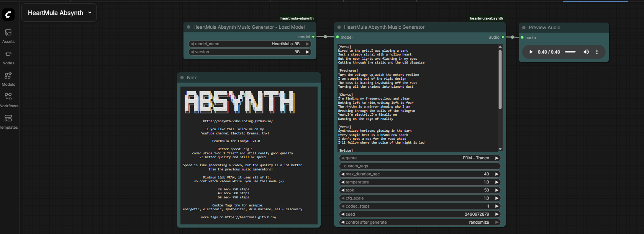Decrease codec_steps with left arrow
The width and height of the screenshot is (644, 234).
(x=342, y=206)
